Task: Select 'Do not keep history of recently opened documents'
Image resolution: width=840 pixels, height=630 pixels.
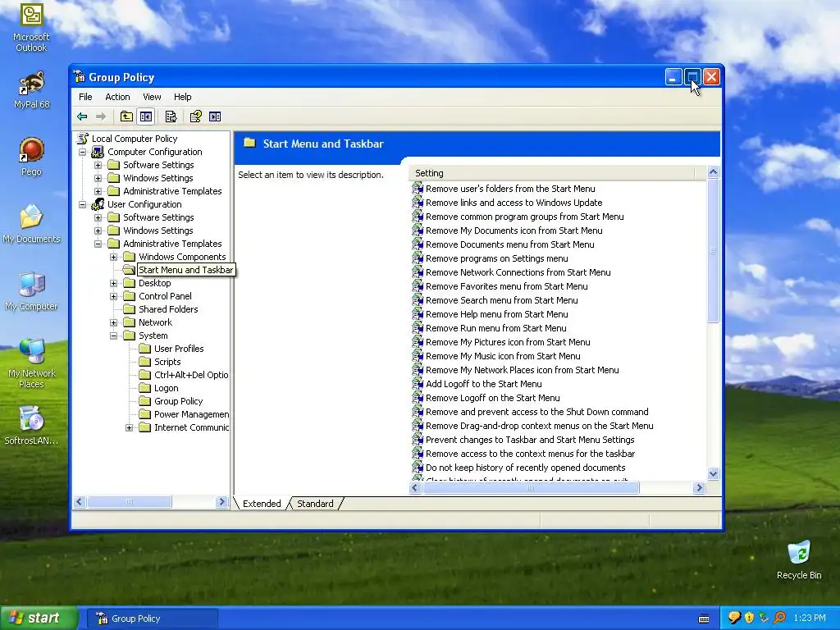Action: pyautogui.click(x=526, y=468)
